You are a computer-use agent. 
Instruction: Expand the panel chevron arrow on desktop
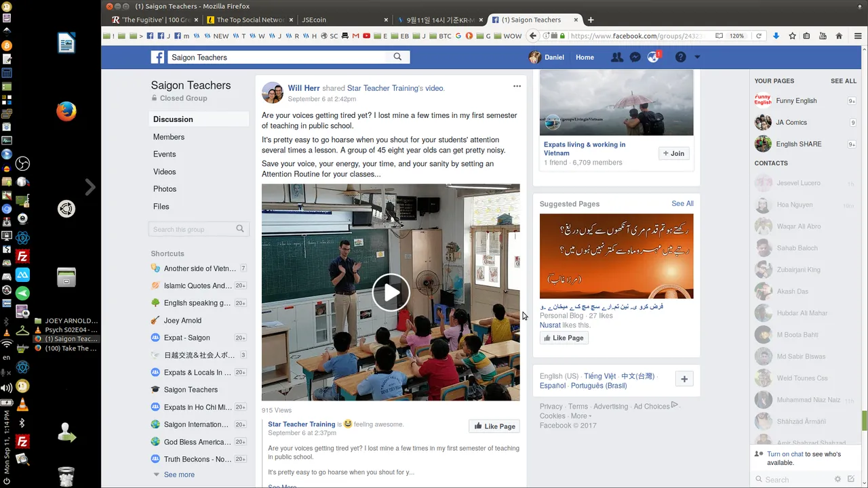coord(90,186)
